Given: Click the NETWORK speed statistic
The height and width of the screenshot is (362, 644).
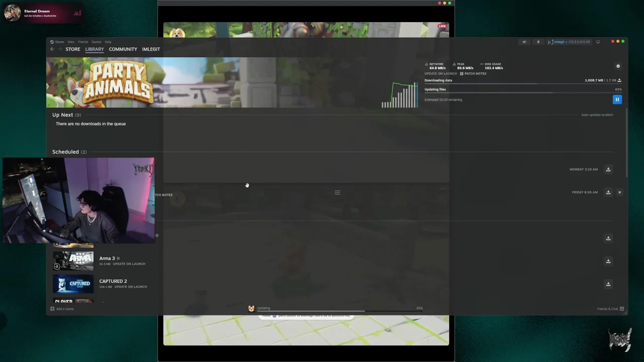Looking at the screenshot, I should [435, 66].
